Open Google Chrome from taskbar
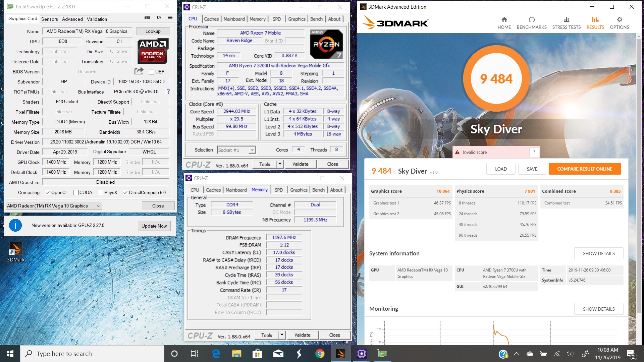Viewport: 644px width, 362px height. pyautogui.click(x=320, y=354)
